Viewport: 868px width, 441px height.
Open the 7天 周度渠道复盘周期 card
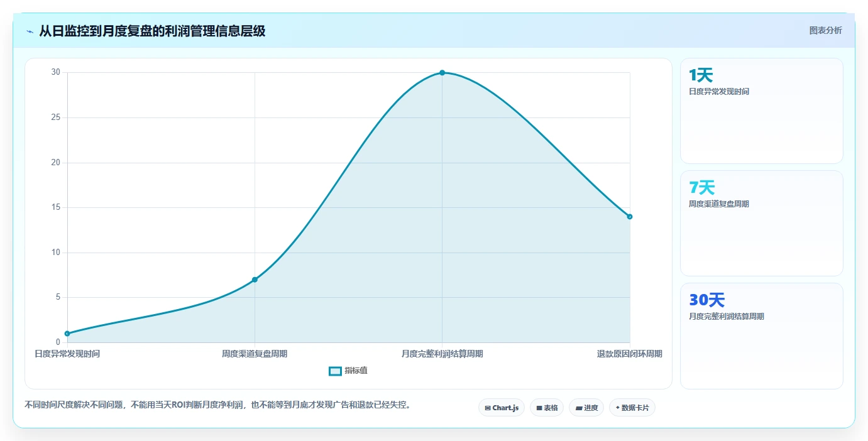[761, 223]
